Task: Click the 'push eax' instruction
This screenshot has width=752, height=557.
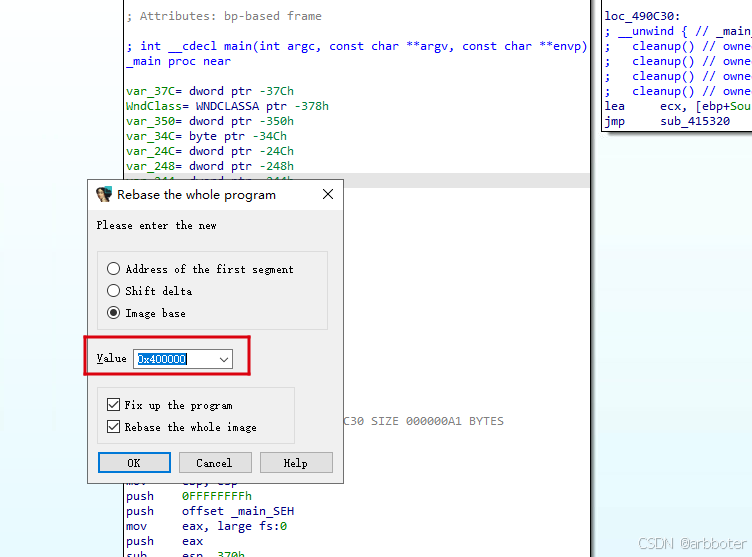Action: [x=164, y=541]
